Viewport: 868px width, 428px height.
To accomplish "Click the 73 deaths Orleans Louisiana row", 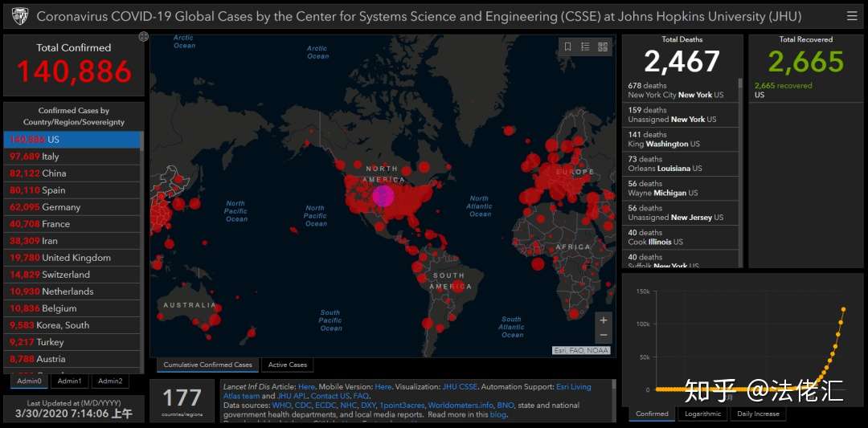I will tap(682, 164).
